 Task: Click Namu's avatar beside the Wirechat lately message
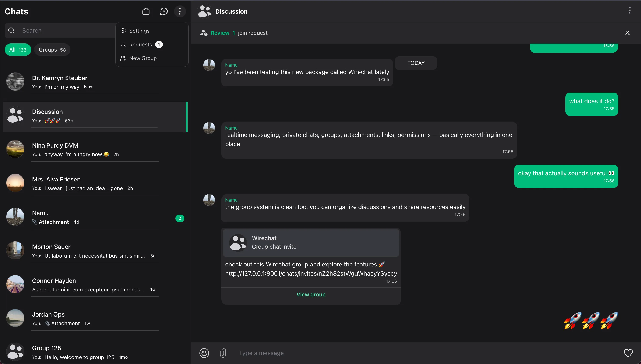coord(209,65)
